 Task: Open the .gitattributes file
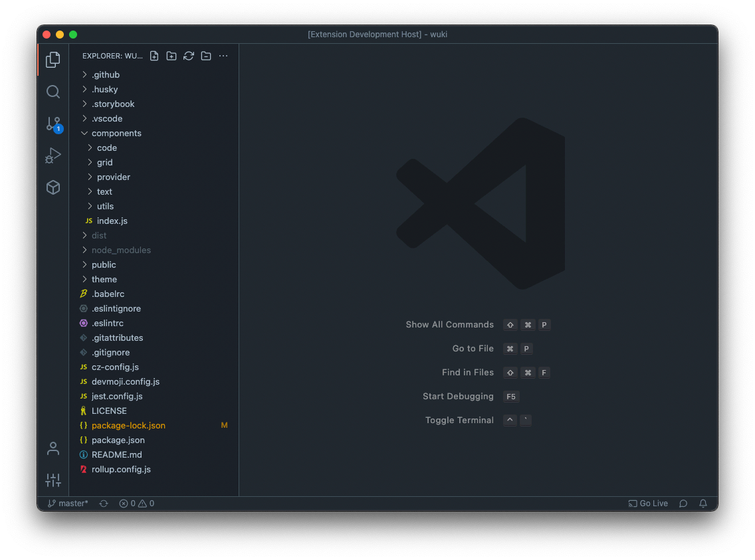point(154,337)
